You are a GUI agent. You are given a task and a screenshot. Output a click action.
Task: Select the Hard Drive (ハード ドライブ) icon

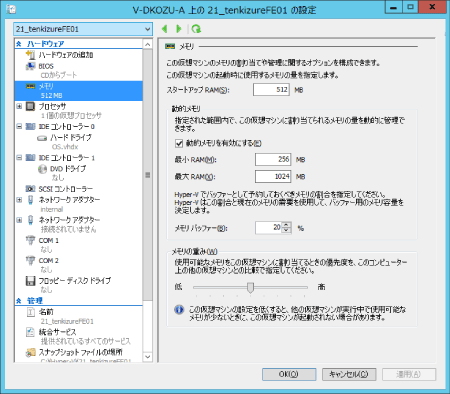pyautogui.click(x=42, y=138)
